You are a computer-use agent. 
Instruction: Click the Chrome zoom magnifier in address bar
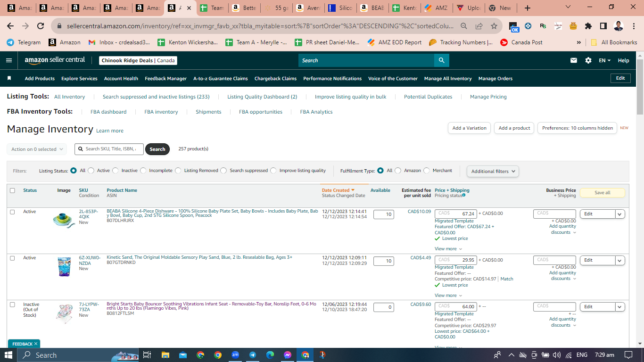pyautogui.click(x=464, y=26)
